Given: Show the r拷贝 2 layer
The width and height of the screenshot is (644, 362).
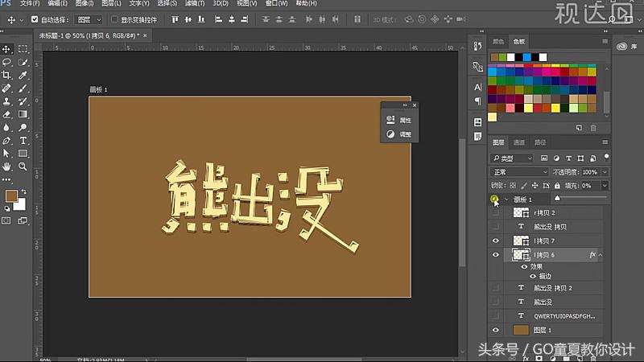Looking at the screenshot, I should 496,212.
